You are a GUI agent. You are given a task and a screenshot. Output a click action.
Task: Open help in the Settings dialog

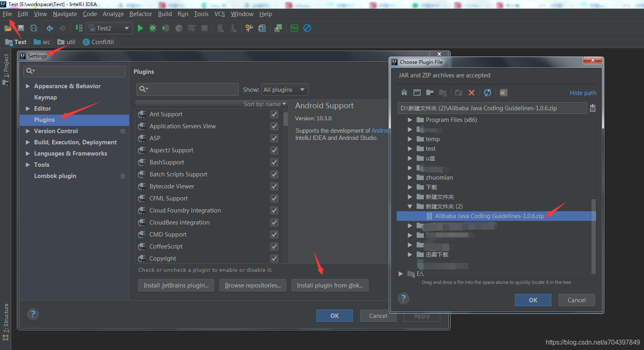pyautogui.click(x=33, y=314)
